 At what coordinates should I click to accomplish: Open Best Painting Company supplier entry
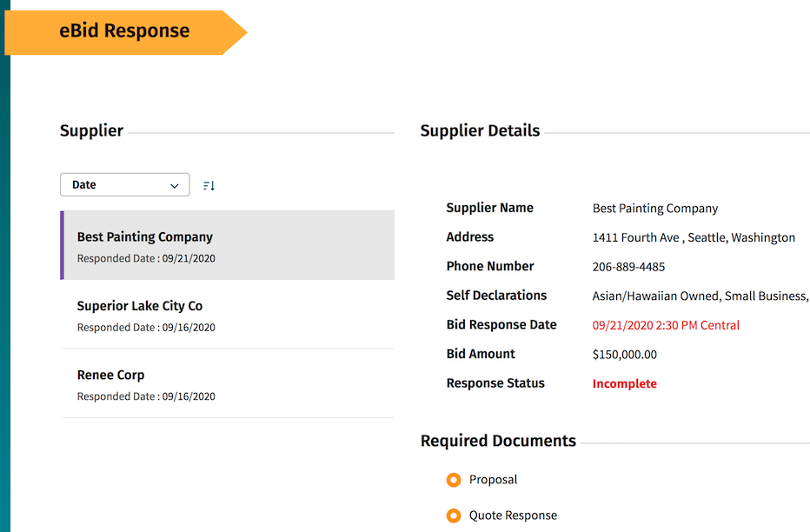[x=144, y=236]
